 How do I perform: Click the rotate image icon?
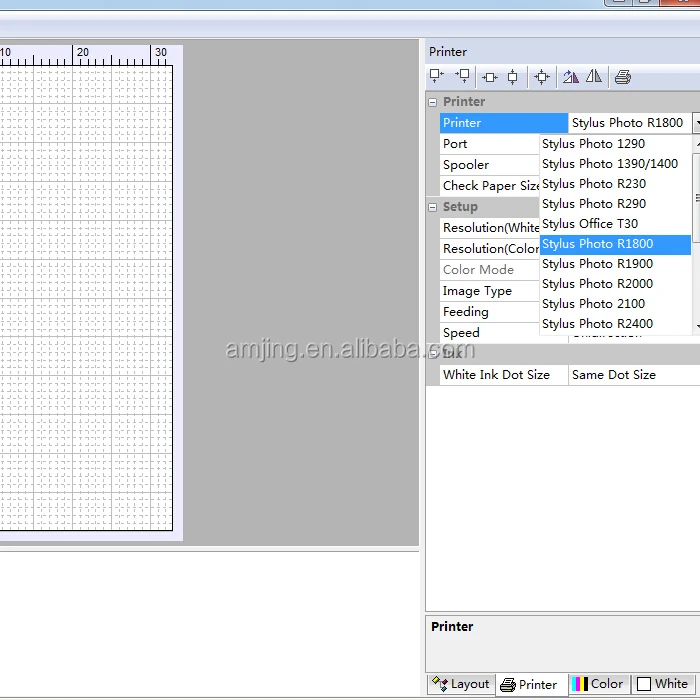[x=571, y=77]
